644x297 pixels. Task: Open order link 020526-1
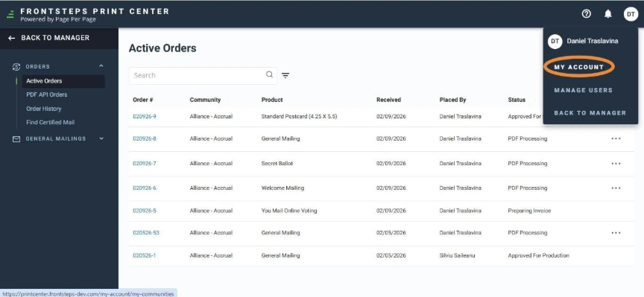(x=144, y=255)
